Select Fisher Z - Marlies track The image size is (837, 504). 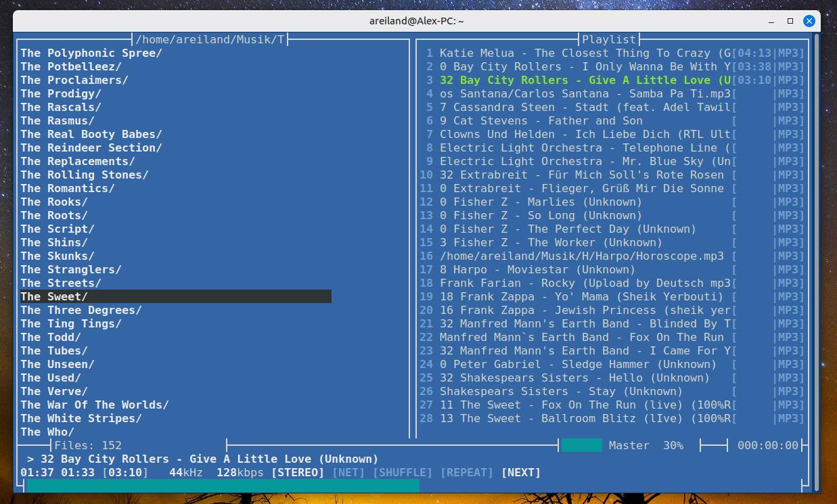coord(612,202)
